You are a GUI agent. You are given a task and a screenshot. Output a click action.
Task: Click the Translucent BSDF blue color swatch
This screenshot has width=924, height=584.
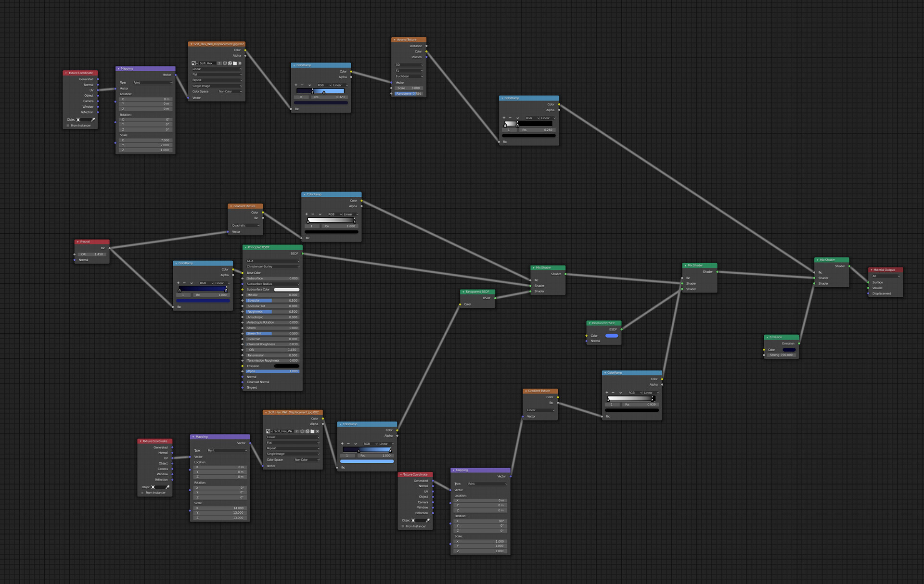pos(611,336)
